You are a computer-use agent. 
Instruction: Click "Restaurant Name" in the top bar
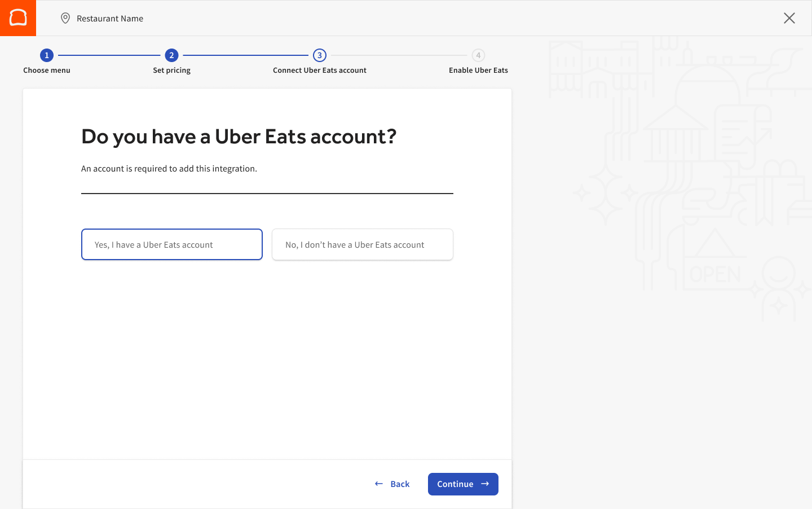pyautogui.click(x=110, y=18)
